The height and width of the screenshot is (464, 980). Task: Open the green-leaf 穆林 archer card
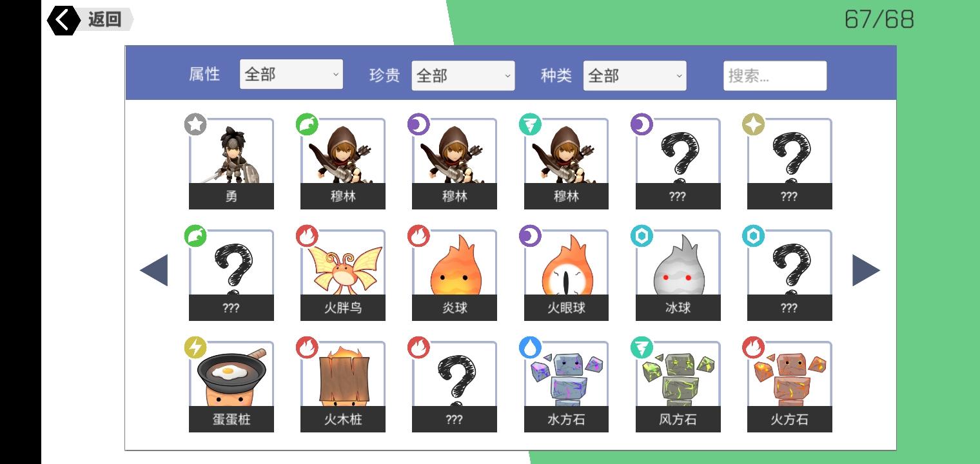pyautogui.click(x=342, y=164)
